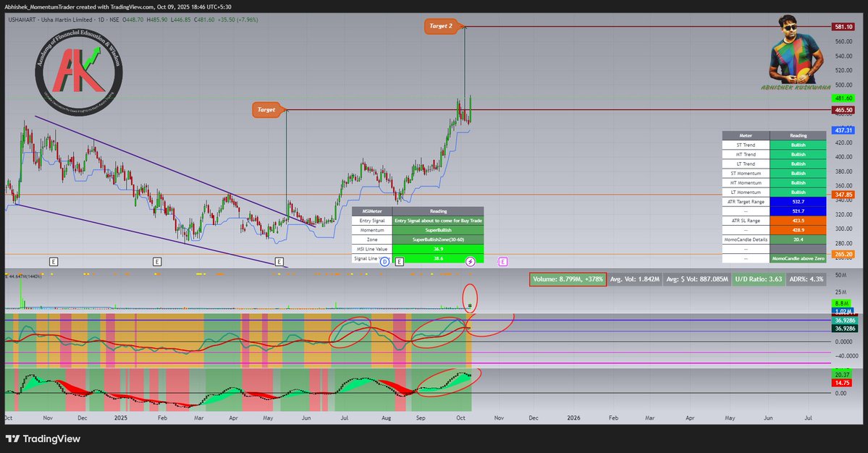Viewport: 868px width, 453px height.
Task: Click the earnings E marker near August
Action: pyautogui.click(x=399, y=262)
